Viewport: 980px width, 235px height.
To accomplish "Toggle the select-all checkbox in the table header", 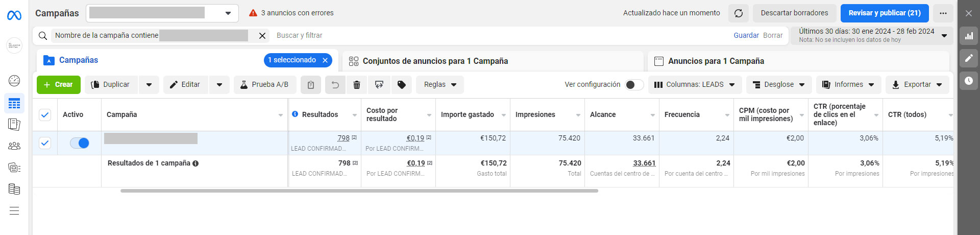I will pyautogui.click(x=45, y=115).
